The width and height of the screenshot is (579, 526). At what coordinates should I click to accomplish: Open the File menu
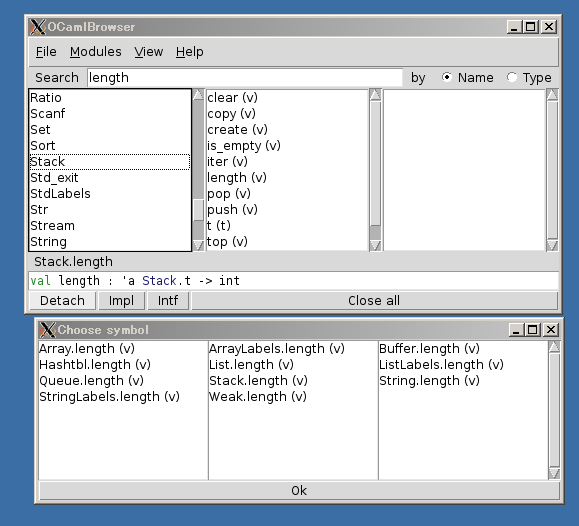click(x=46, y=52)
